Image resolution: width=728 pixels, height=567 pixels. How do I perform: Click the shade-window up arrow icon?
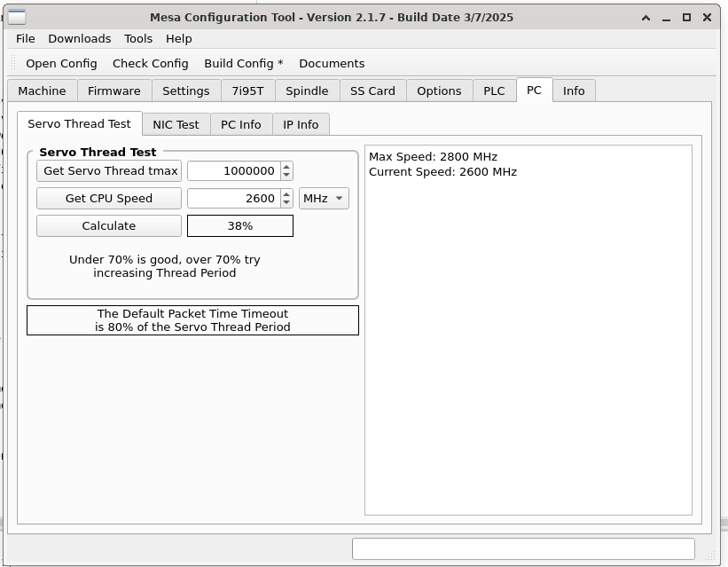click(x=646, y=18)
